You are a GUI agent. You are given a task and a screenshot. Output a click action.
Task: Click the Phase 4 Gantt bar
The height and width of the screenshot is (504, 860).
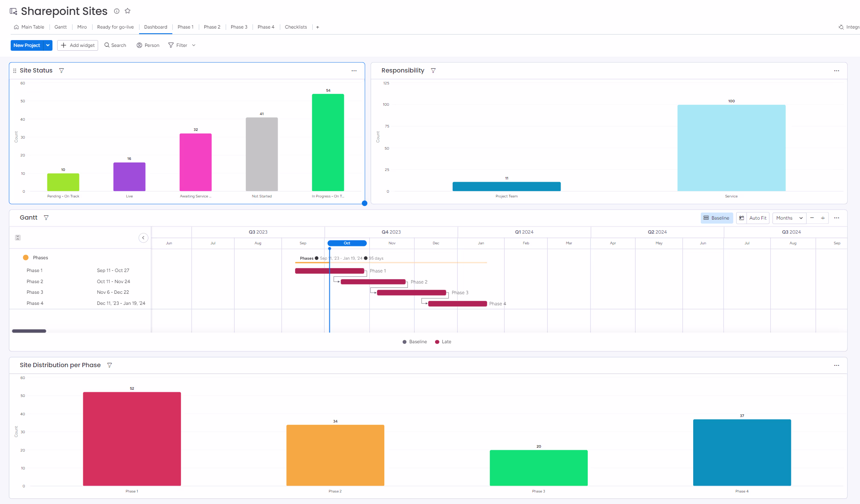point(457,304)
